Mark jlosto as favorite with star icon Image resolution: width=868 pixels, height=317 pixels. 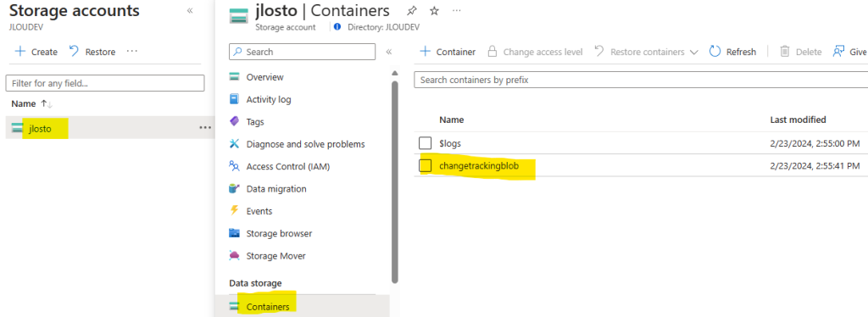tap(434, 10)
